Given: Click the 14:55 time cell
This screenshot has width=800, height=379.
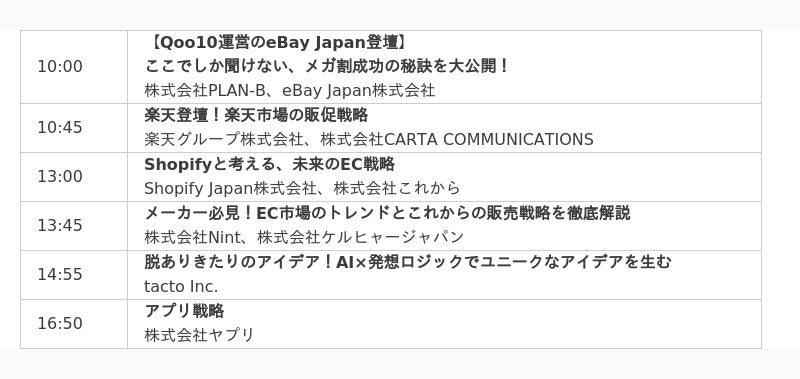Looking at the screenshot, I should 60,275.
